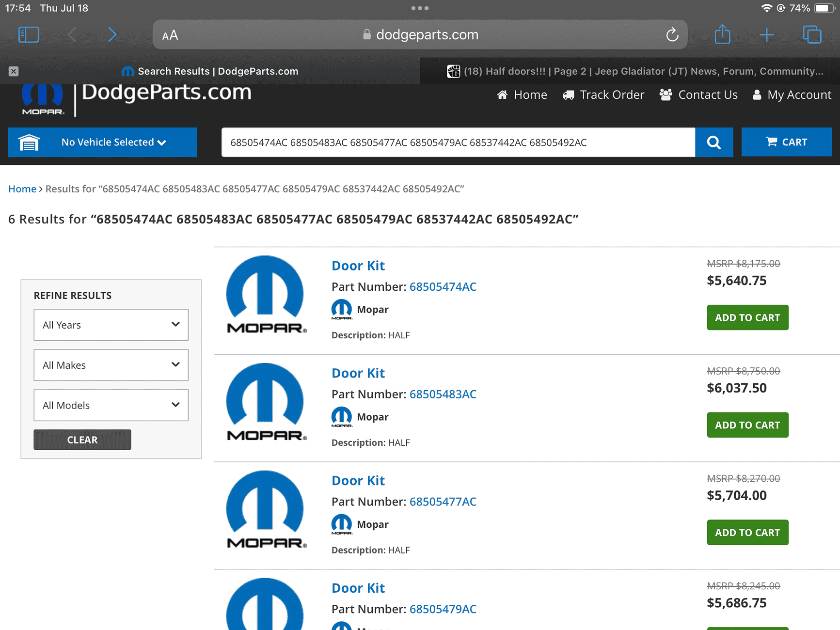Image resolution: width=840 pixels, height=630 pixels.
Task: Open Door Kit title for 68505483AC
Action: click(x=358, y=373)
